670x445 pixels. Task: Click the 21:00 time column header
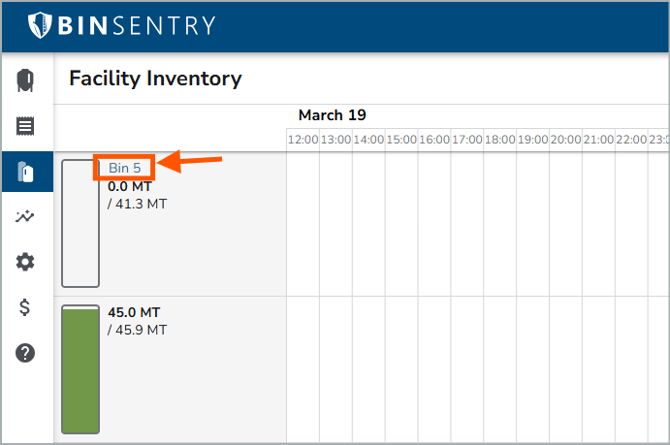(x=598, y=140)
